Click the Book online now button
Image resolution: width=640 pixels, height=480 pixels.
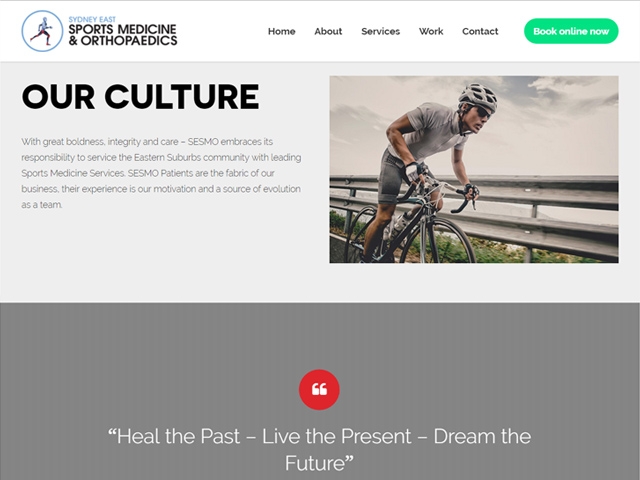pyautogui.click(x=571, y=31)
